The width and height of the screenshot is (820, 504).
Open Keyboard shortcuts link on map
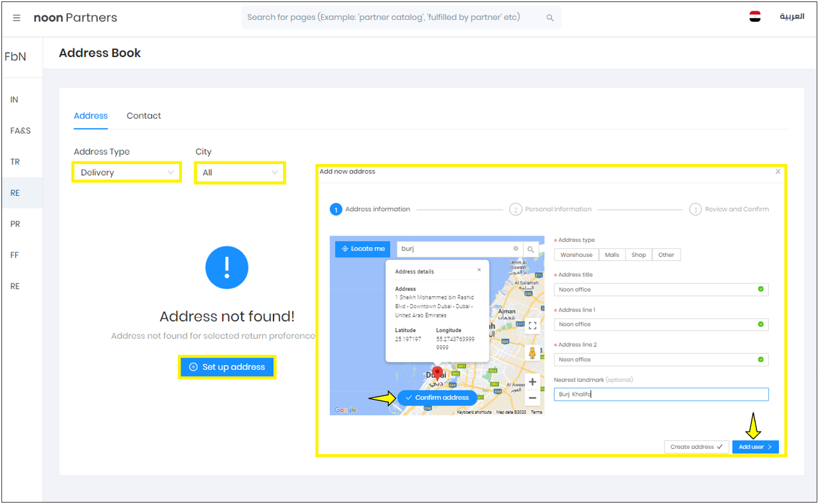(474, 412)
